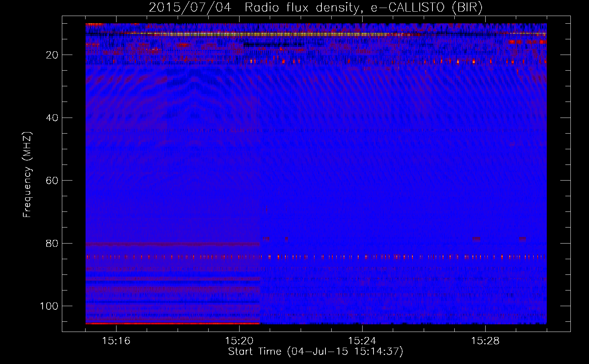Viewport: 589px width, 364px height.
Task: Select the 15:28 time tick label
Action: (485, 341)
